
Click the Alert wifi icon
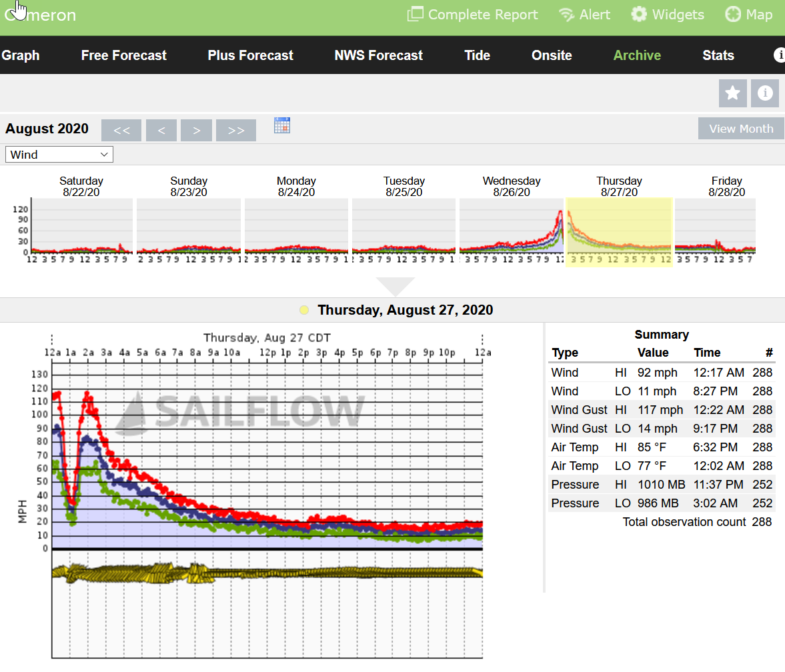coord(567,15)
